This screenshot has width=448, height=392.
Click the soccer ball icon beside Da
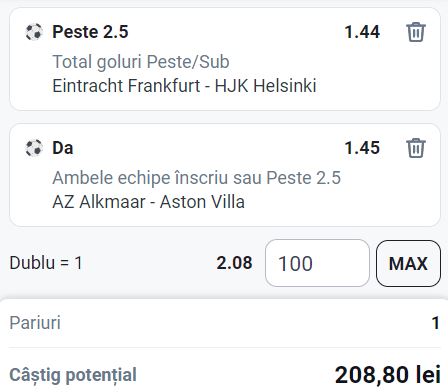[x=34, y=148]
